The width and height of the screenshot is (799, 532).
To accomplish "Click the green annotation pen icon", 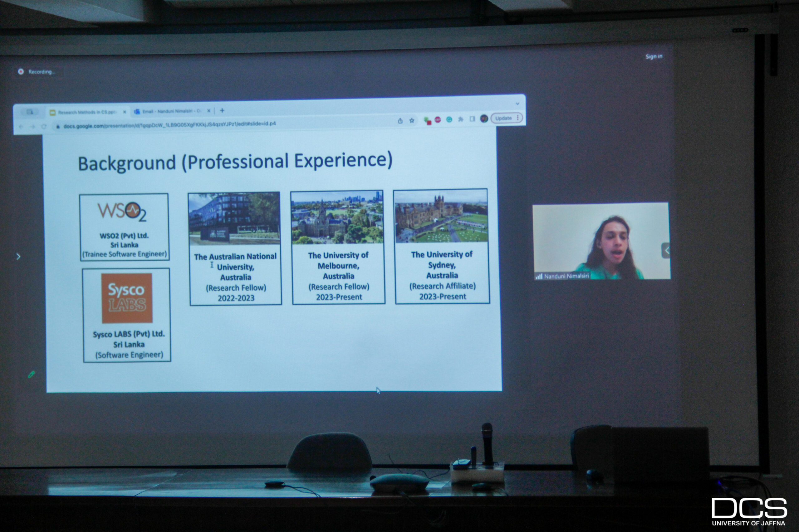I will pos(31,374).
